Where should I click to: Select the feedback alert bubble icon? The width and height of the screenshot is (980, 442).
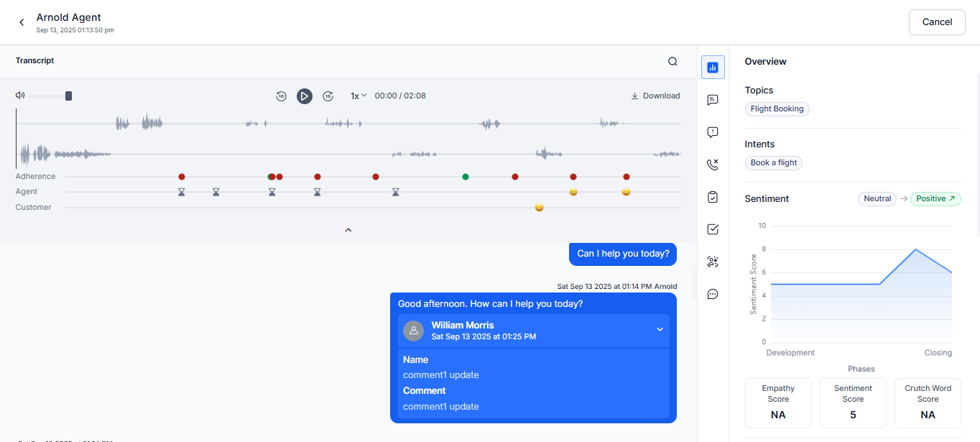coord(713,132)
